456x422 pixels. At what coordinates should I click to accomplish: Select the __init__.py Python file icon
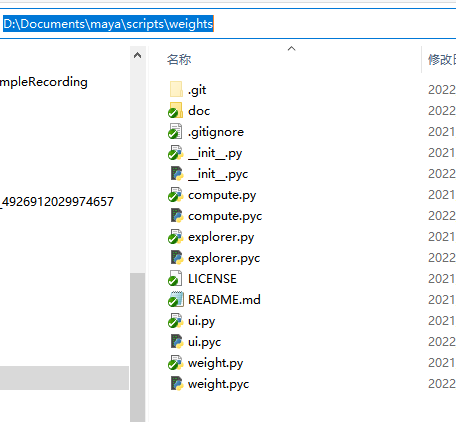click(175, 153)
